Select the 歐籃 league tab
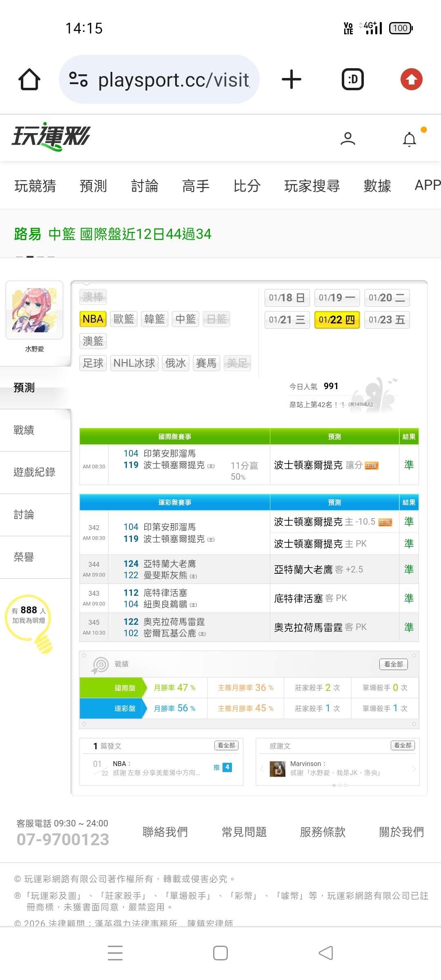This screenshot has height=980, width=441. point(124,319)
